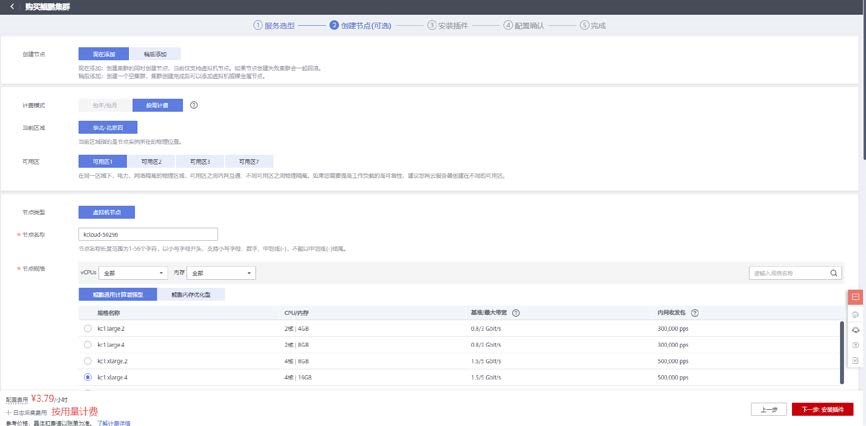Select the kc1.xlarge.4 radio button

[87, 377]
